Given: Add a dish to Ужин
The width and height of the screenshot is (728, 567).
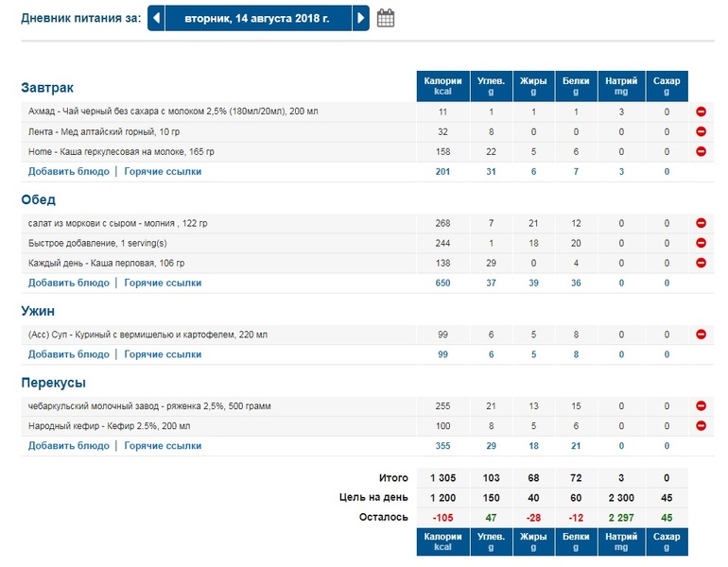Looking at the screenshot, I should (x=69, y=354).
